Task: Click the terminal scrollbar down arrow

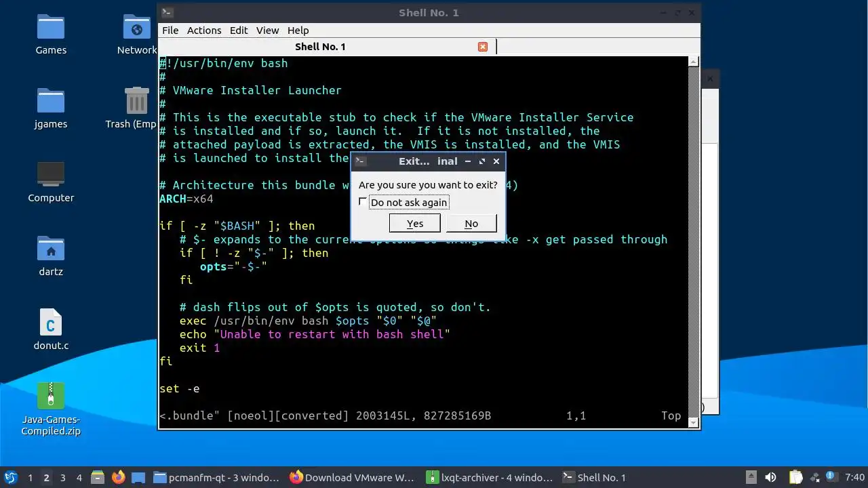Action: click(693, 422)
